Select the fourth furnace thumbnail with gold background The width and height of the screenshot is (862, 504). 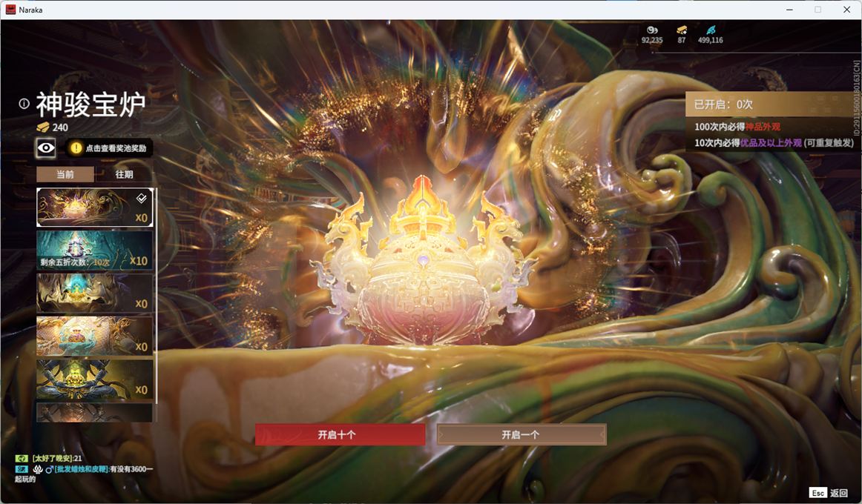[x=94, y=336]
